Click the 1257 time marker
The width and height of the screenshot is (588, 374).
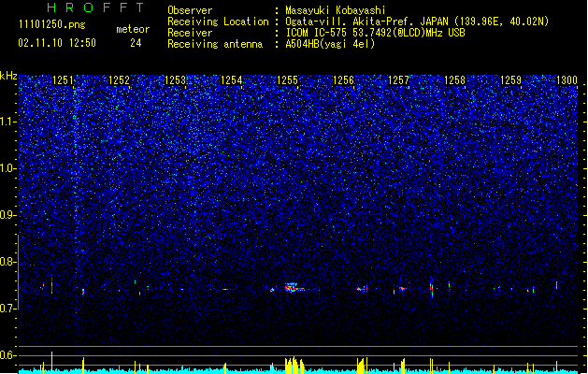(398, 80)
